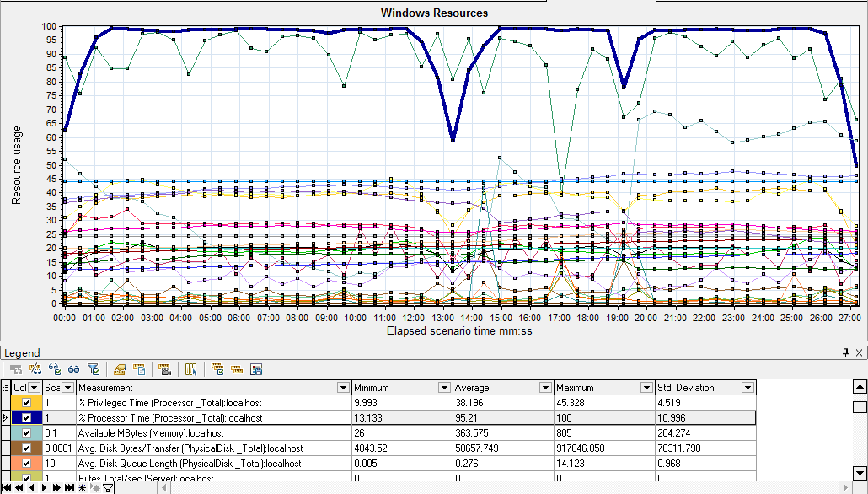Click the yellow color cell of % Privileged Time

(x=26, y=403)
